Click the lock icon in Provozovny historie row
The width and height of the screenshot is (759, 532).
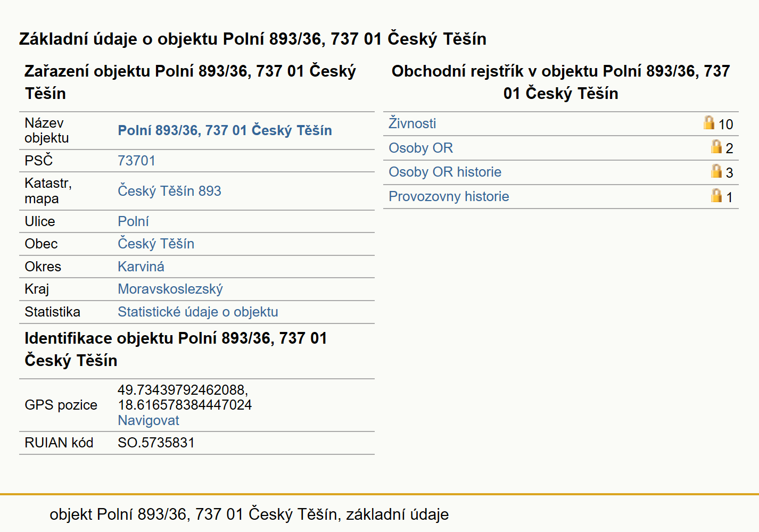click(x=716, y=195)
